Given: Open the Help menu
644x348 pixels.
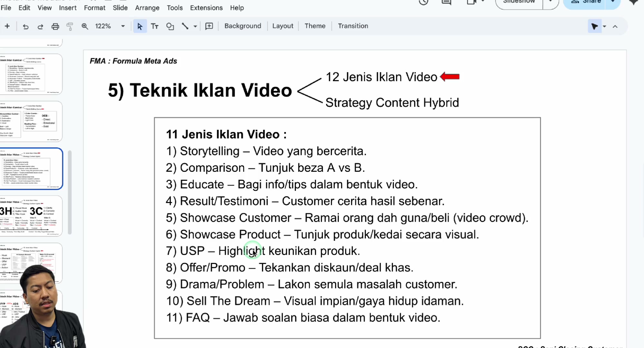Looking at the screenshot, I should point(237,8).
